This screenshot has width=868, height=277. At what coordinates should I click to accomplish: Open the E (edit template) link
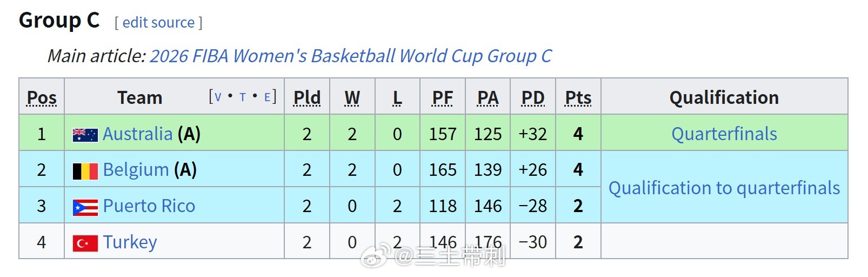[x=267, y=97]
